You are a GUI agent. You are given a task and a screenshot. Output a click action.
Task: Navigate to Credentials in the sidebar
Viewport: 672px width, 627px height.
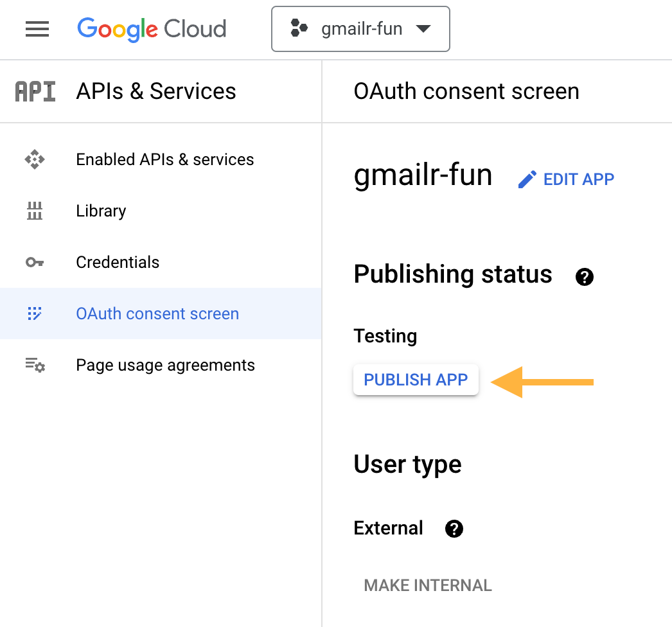click(118, 262)
